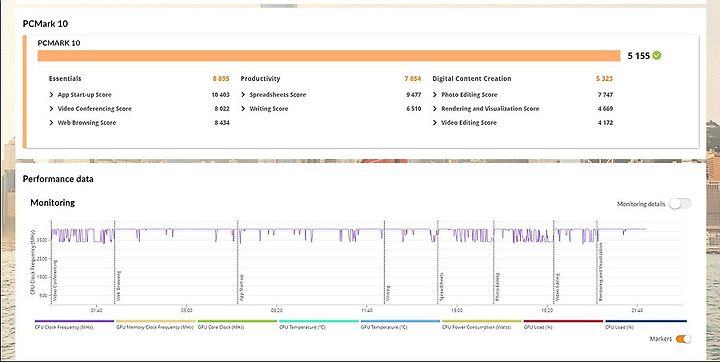Viewport: 720px width, 362px height.
Task: Click the CPU Power Consumption legend
Action: tap(482, 324)
